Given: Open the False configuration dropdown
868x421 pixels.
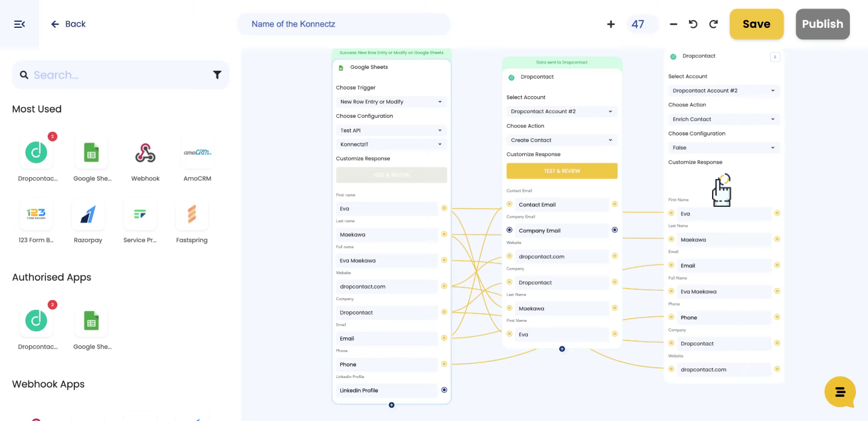Looking at the screenshot, I should pyautogui.click(x=724, y=148).
